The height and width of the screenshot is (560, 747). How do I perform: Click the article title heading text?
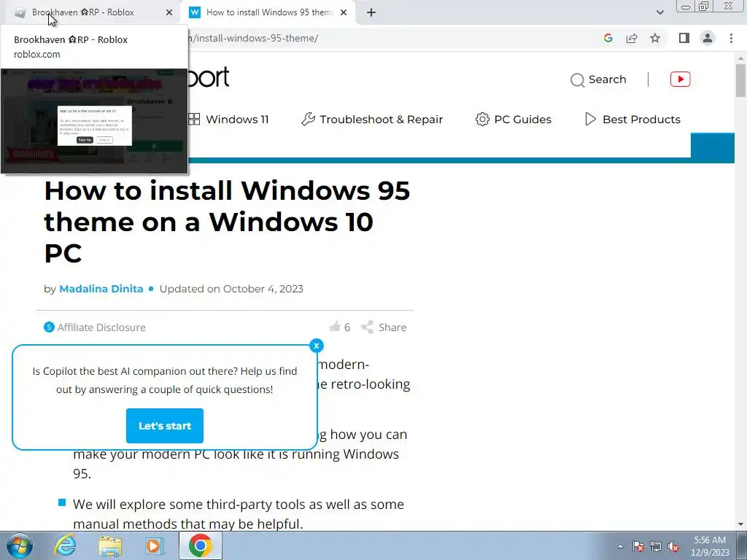point(228,222)
